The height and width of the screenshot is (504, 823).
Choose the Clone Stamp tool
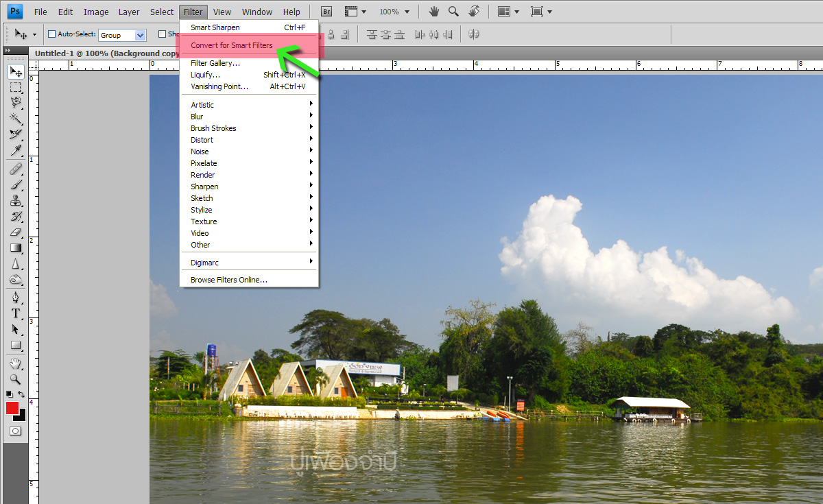coord(15,201)
